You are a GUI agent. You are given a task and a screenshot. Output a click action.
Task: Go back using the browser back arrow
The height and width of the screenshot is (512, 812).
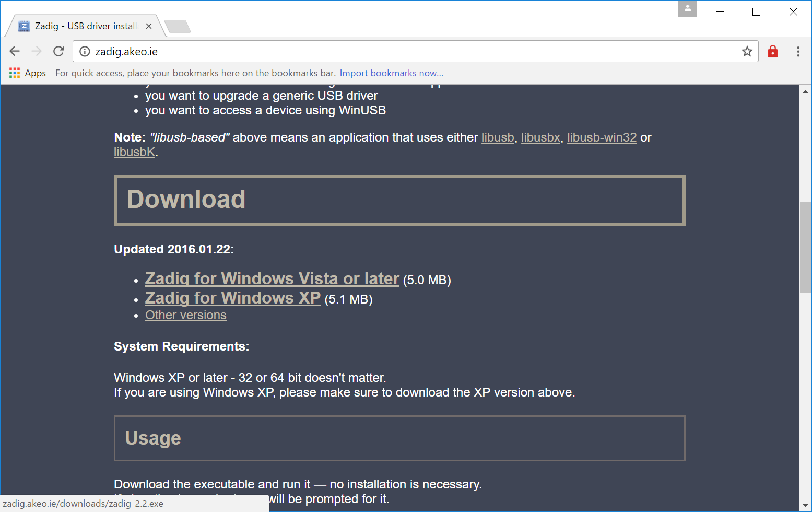click(x=15, y=51)
